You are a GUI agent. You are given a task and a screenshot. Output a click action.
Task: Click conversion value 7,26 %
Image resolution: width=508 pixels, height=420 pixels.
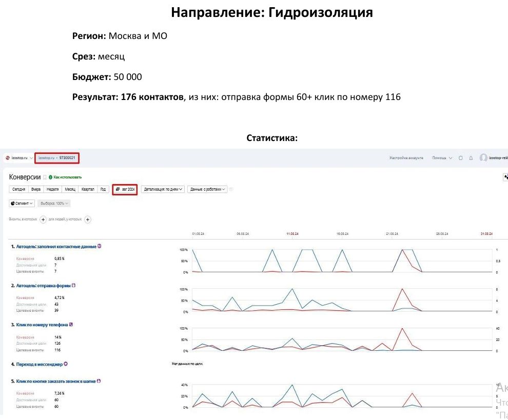[60, 393]
